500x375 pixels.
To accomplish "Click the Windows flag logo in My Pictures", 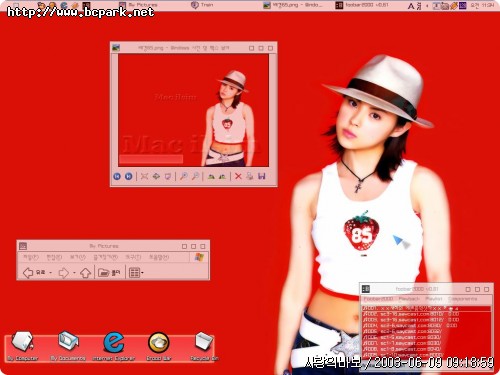I will click(x=199, y=257).
